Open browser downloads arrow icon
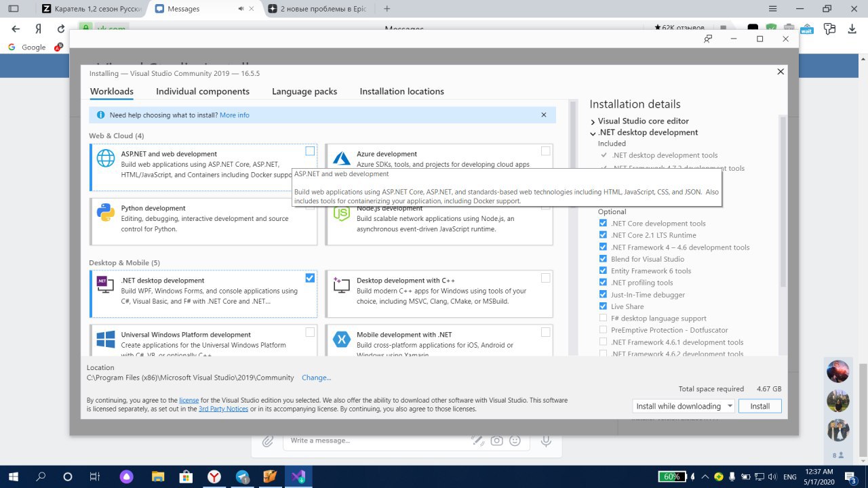This screenshot has height=488, width=868. pyautogui.click(x=852, y=29)
